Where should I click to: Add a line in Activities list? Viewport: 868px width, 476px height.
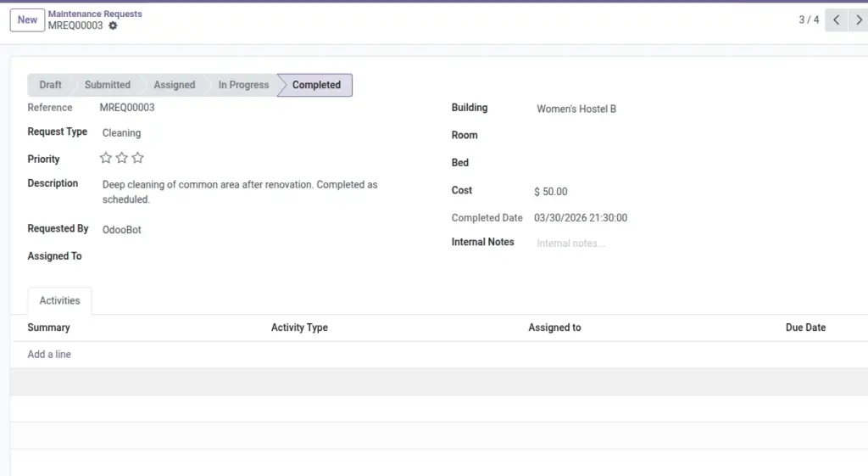(x=49, y=354)
